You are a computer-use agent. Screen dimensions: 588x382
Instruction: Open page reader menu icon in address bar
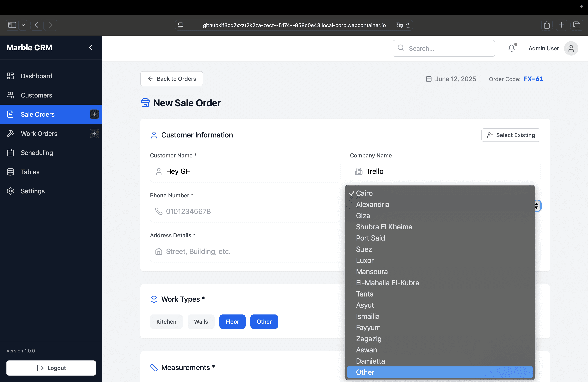pyautogui.click(x=181, y=25)
